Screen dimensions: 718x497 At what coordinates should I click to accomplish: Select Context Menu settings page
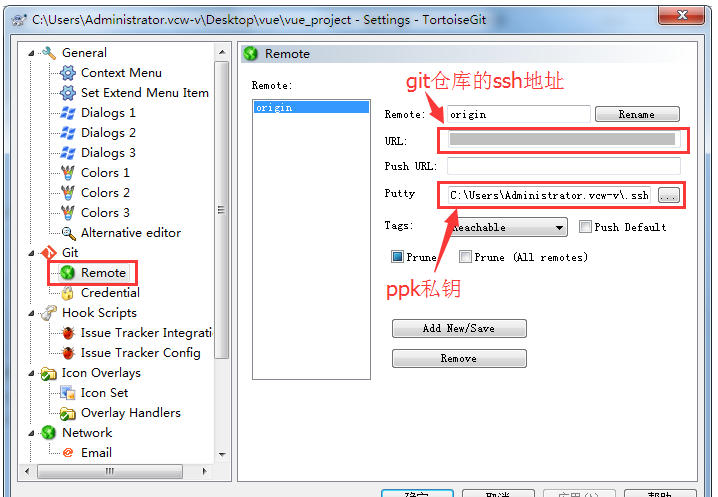[x=121, y=73]
